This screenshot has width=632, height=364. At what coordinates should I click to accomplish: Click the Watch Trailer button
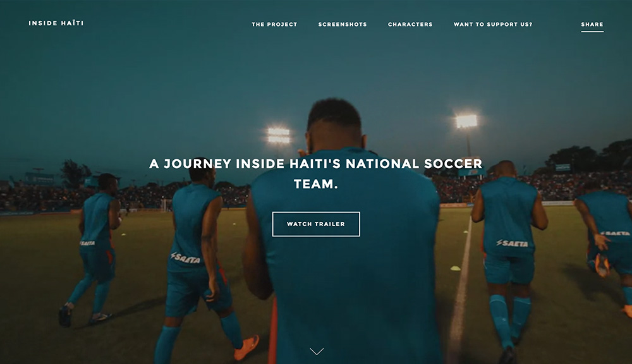coord(316,224)
